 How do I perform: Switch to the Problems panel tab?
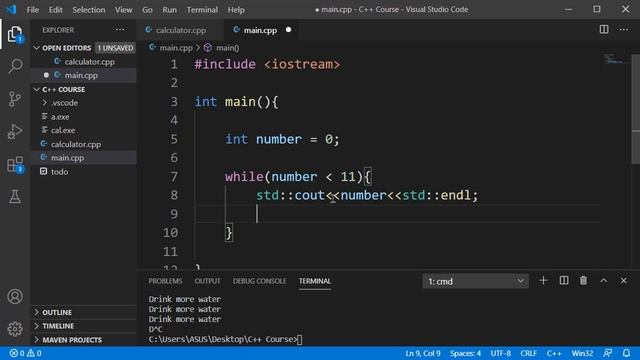[165, 281]
